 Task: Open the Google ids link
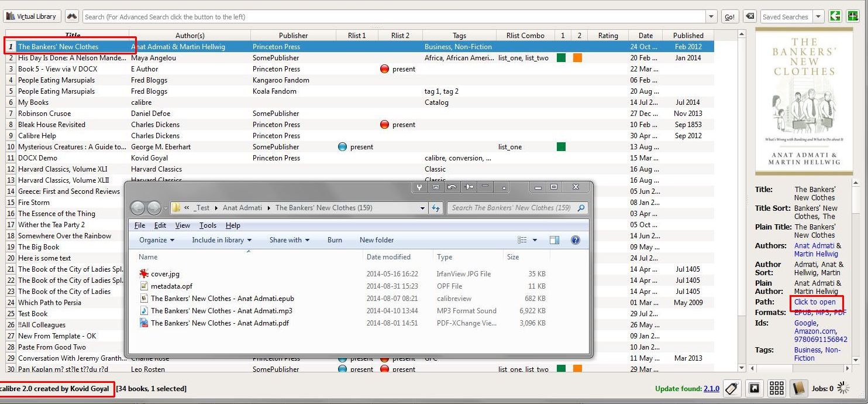805,323
